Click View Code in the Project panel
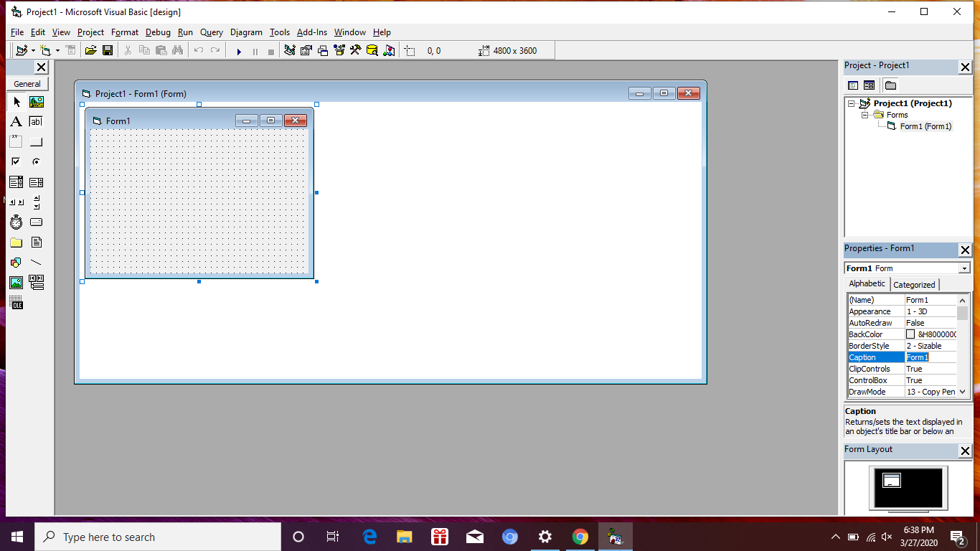 pos(853,85)
